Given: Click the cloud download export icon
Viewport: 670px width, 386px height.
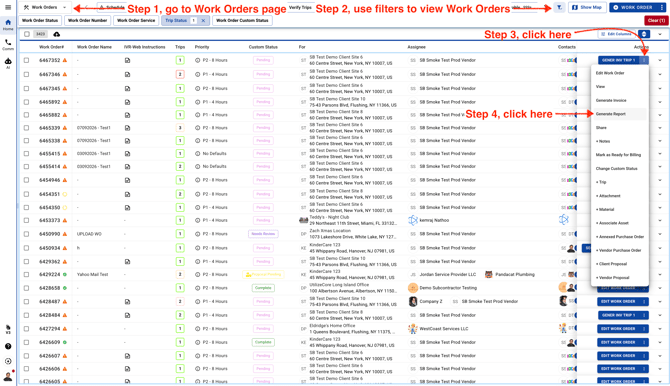Looking at the screenshot, I should 56,34.
